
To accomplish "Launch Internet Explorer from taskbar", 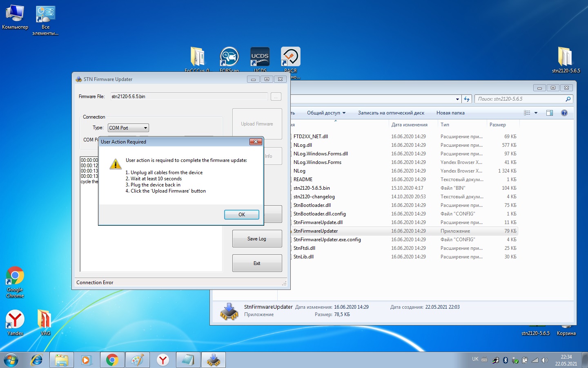I will [x=37, y=360].
